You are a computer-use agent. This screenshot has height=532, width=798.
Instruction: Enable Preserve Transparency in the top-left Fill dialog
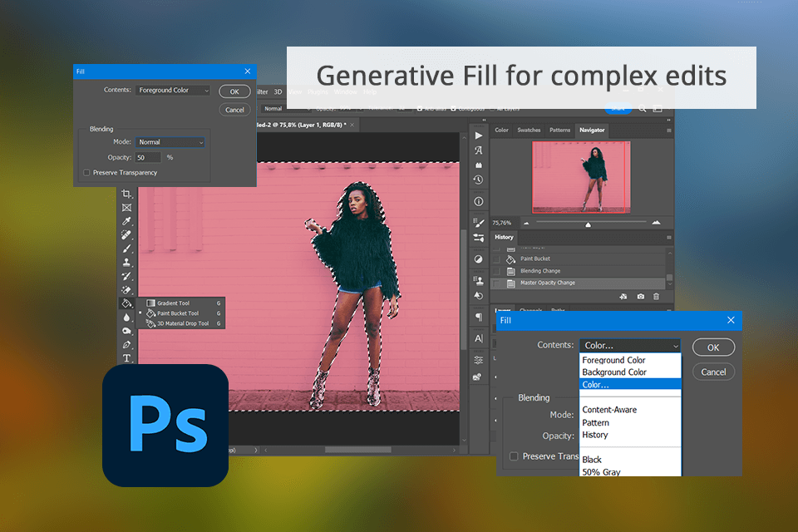click(86, 173)
